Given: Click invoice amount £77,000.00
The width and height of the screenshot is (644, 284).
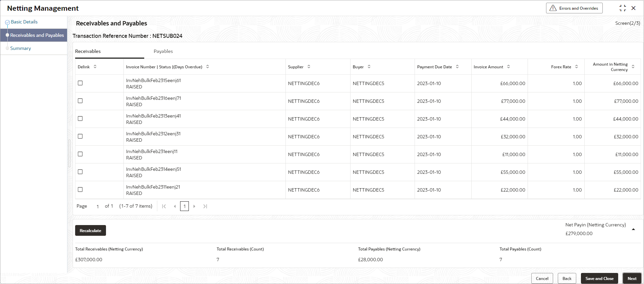Looking at the screenshot, I should (x=513, y=101).
